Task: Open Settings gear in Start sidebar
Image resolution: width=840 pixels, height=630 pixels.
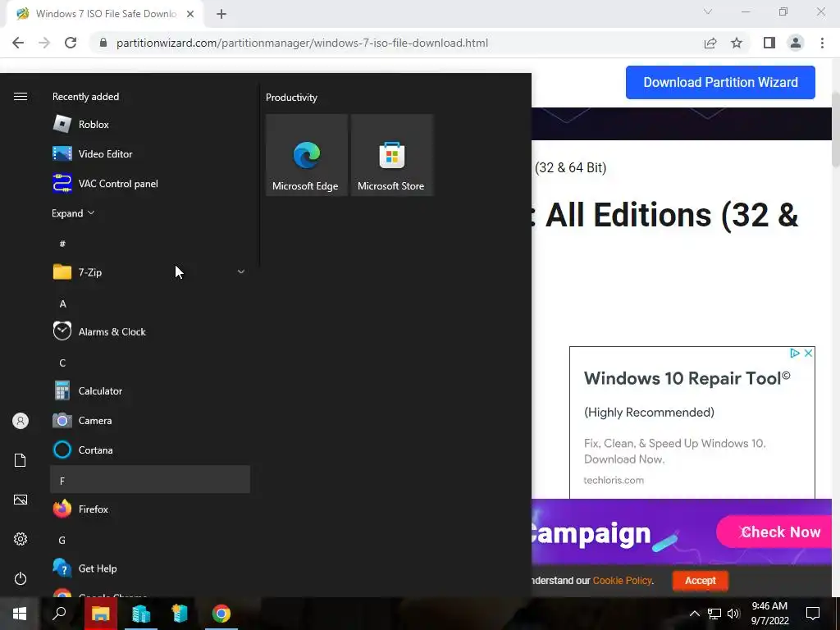Action: (x=21, y=539)
